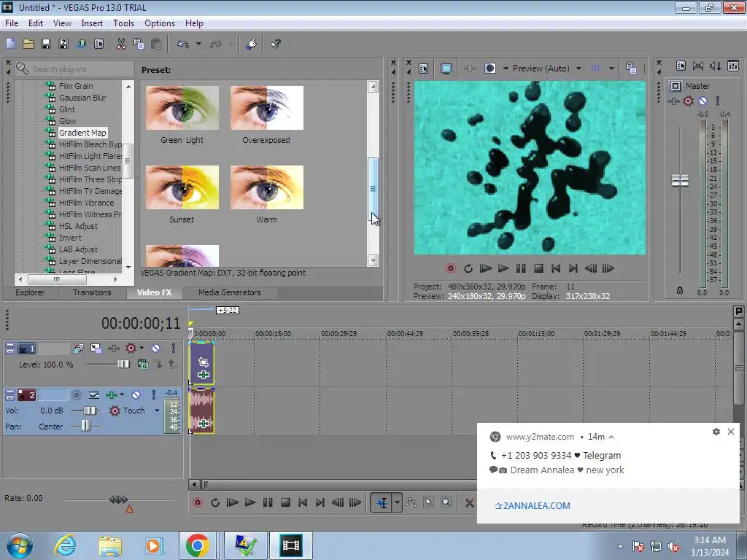747x560 pixels.
Task: Click the Undo arrow icon
Action: [183, 44]
